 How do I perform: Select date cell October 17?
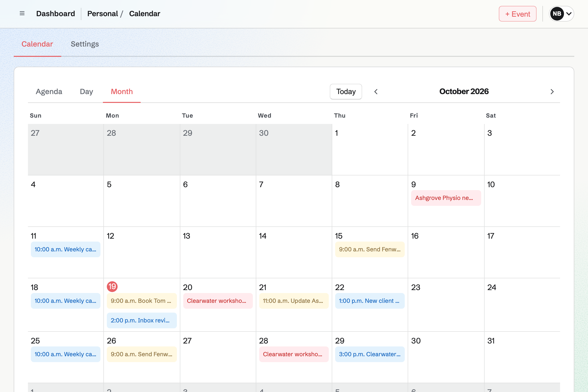pos(522,253)
